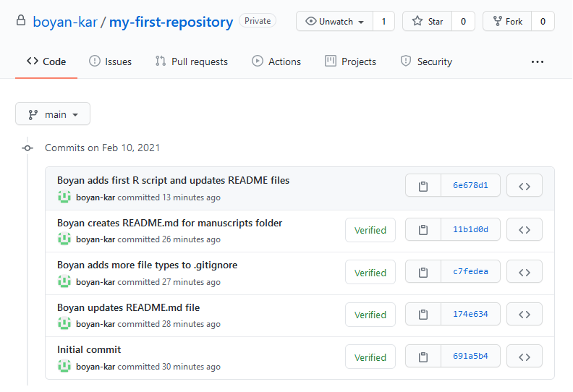The image size is (573, 392).
Task: Click boyan-kar avatar on 13 minutes ago commit
Action: pyautogui.click(x=64, y=197)
